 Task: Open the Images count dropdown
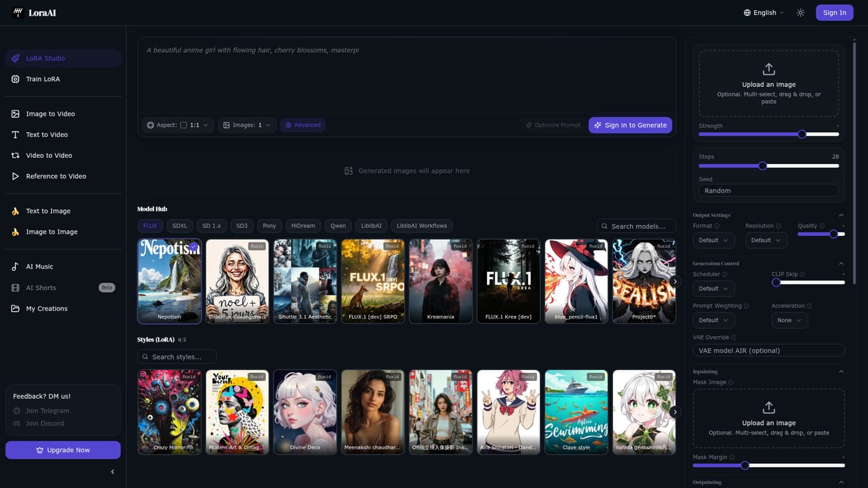click(x=248, y=125)
